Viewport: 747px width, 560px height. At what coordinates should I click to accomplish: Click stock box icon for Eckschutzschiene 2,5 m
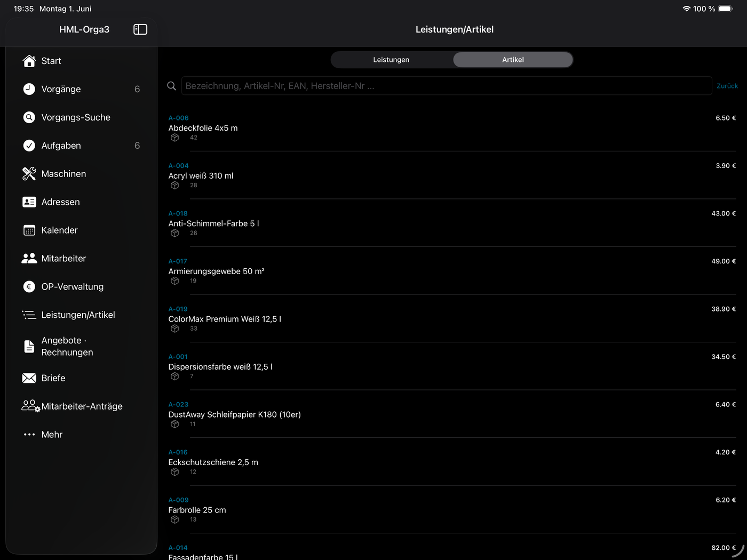[x=175, y=472]
